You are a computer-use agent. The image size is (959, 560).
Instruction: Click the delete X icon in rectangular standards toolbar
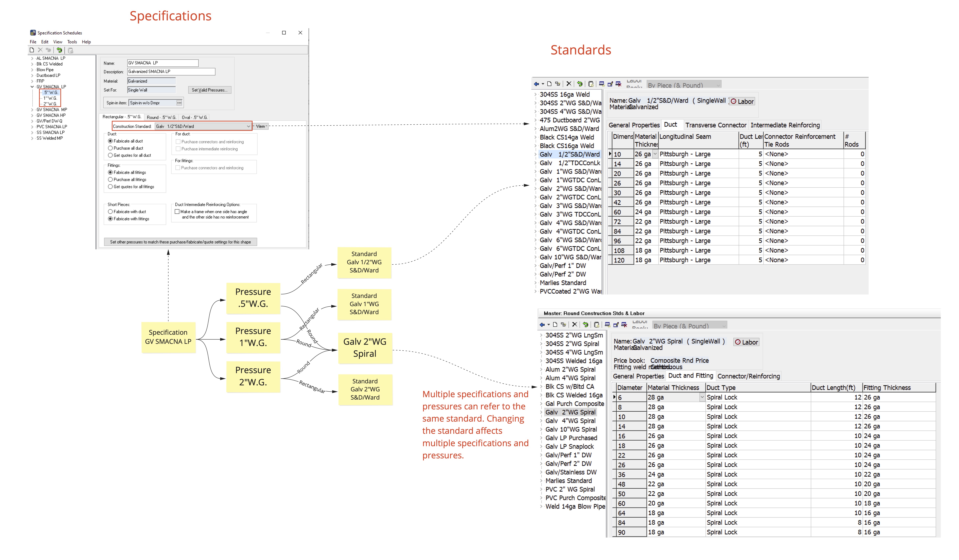(569, 84)
